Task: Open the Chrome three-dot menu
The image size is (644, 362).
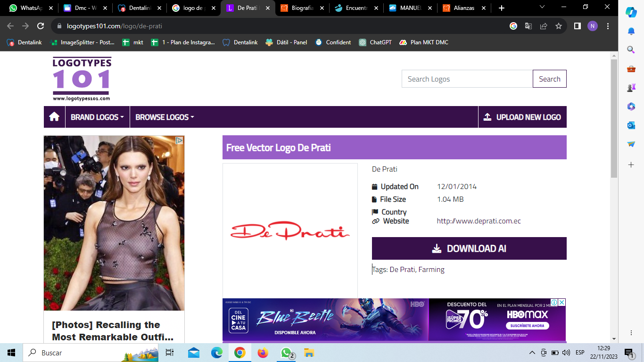Action: [x=608, y=26]
